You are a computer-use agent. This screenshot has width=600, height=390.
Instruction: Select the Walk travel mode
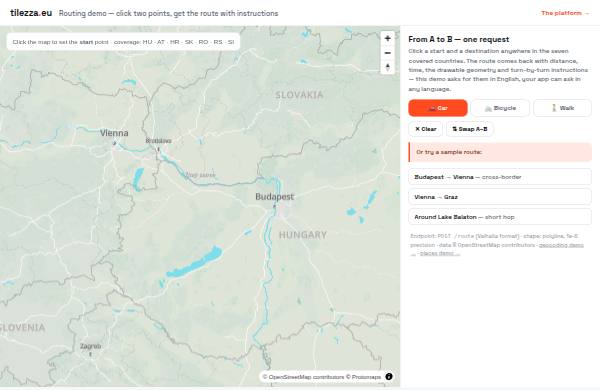[x=562, y=108]
